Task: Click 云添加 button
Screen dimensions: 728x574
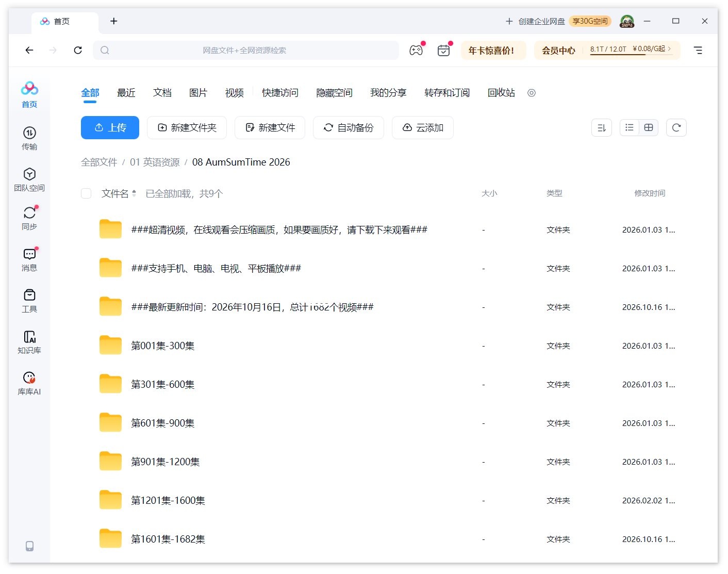Action: point(423,127)
